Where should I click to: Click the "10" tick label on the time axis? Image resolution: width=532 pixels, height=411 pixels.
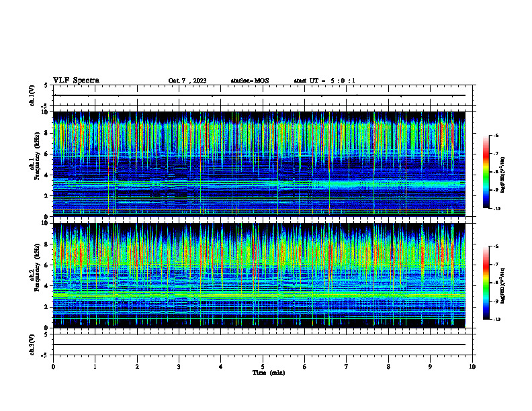472,367
